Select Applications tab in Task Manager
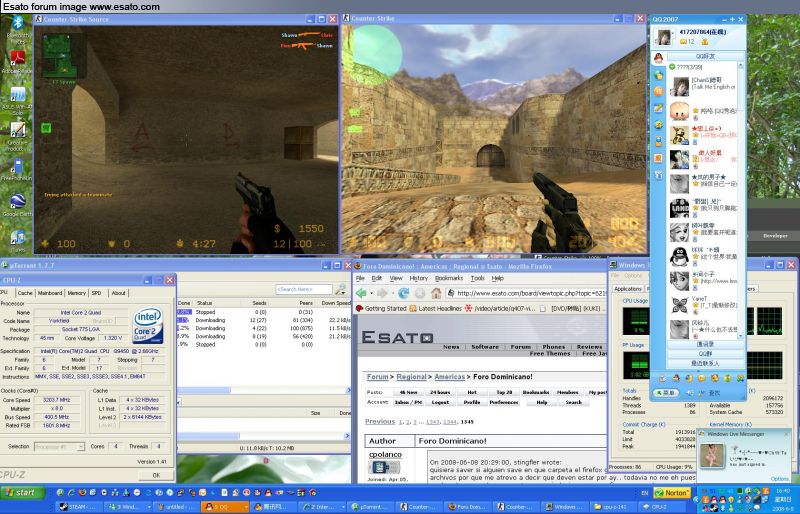Image resolution: width=800 pixels, height=514 pixels. click(628, 289)
